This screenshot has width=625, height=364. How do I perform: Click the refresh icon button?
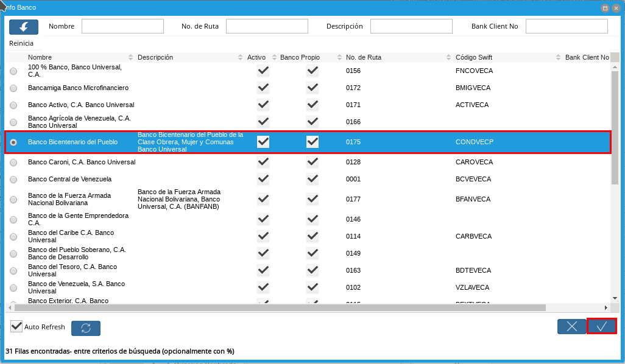click(86, 328)
